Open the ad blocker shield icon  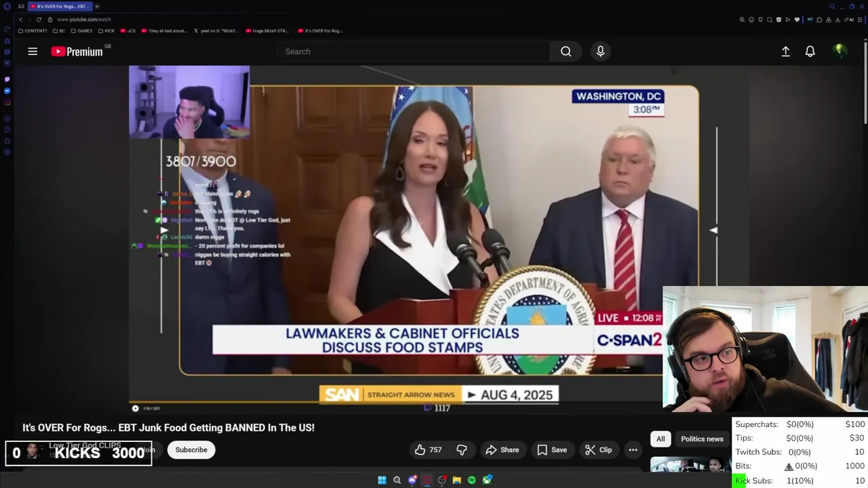click(x=778, y=20)
